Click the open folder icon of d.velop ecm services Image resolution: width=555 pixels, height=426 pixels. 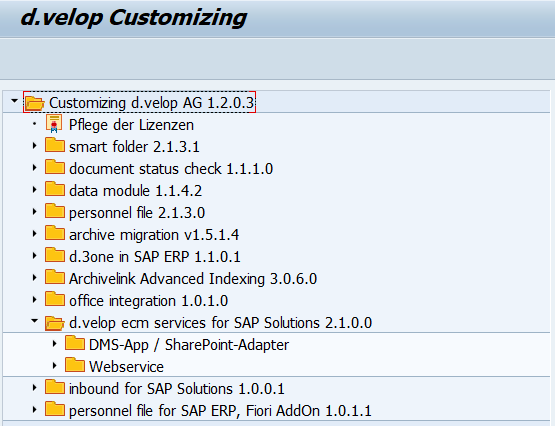point(55,323)
